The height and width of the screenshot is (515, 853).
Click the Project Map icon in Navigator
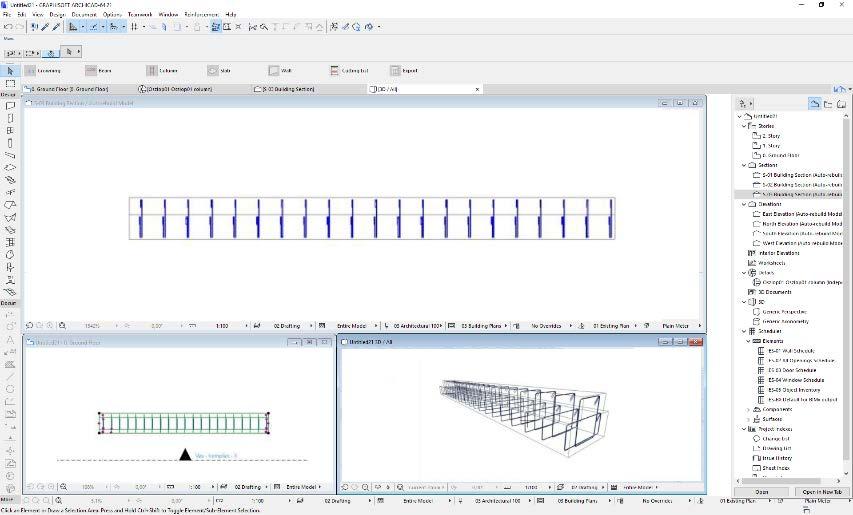click(814, 103)
